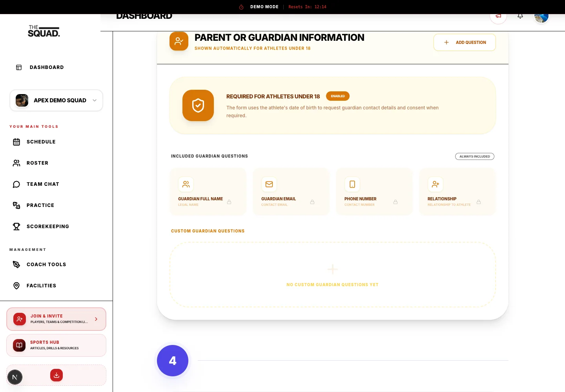This screenshot has width=565, height=392.
Task: Click the Phone Number device icon
Action: click(x=352, y=184)
